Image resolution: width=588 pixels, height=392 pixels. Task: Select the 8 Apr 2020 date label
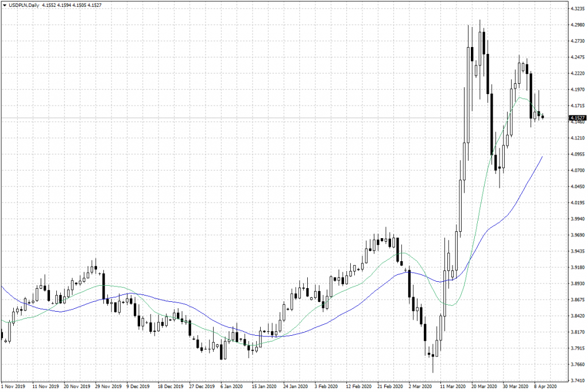546,386
